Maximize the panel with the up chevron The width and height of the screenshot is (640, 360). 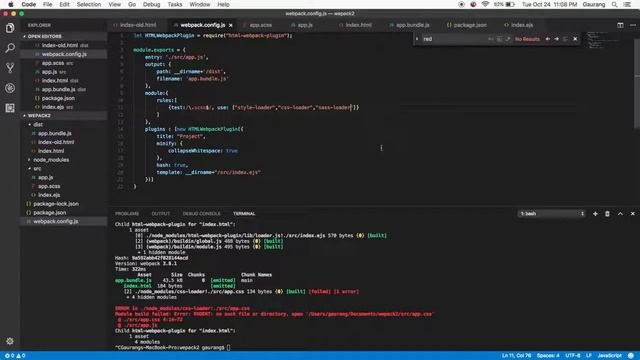(620, 213)
